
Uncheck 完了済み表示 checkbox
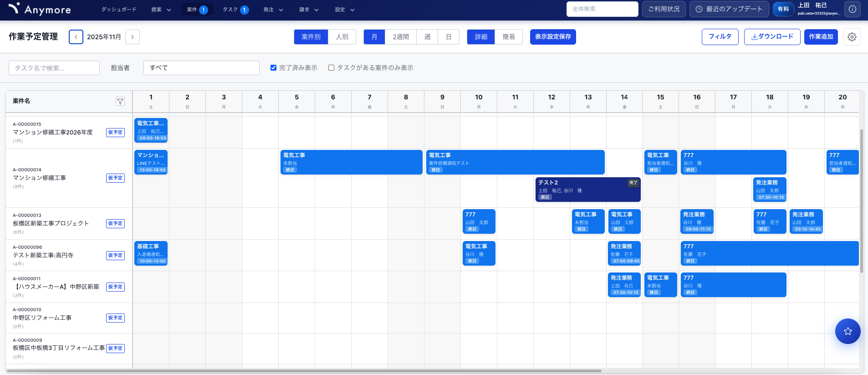pyautogui.click(x=273, y=68)
